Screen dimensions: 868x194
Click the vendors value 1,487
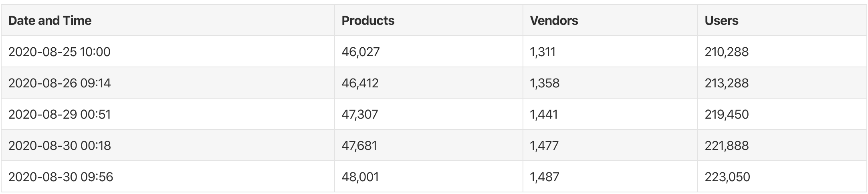[x=544, y=177]
